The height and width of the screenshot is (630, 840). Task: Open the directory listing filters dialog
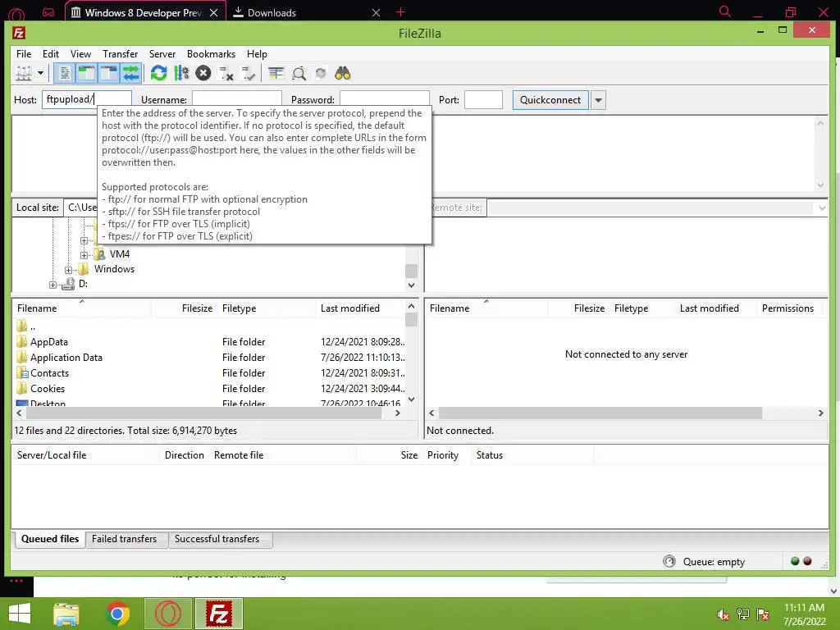click(276, 73)
